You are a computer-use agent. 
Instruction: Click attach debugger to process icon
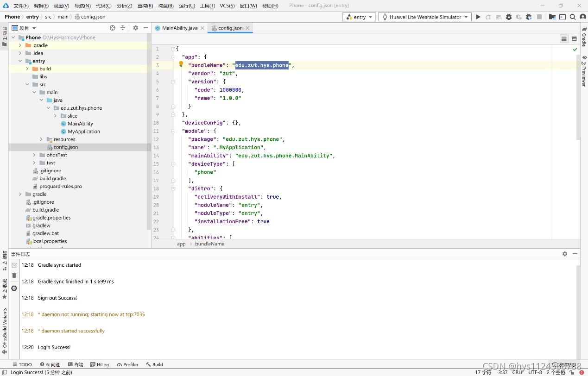tap(529, 17)
